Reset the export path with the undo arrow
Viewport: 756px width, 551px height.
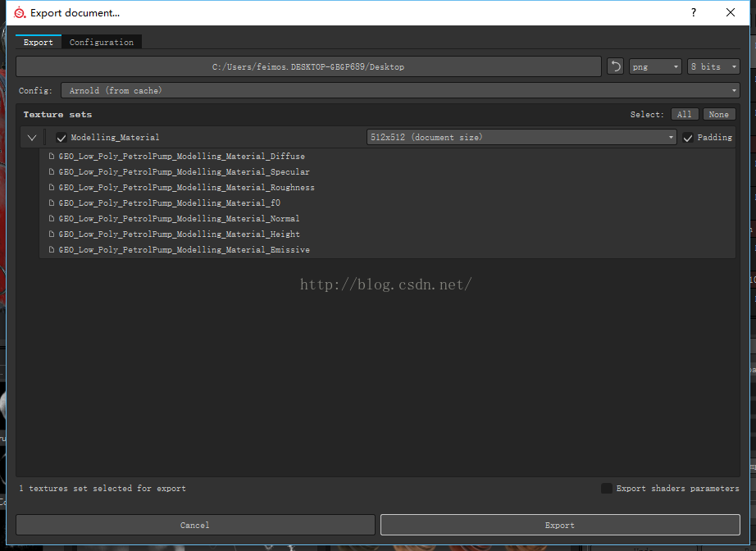click(x=615, y=66)
